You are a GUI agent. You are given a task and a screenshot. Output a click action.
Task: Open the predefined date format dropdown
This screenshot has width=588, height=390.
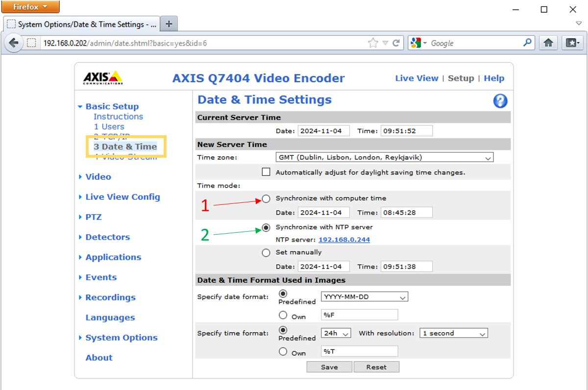(x=364, y=297)
